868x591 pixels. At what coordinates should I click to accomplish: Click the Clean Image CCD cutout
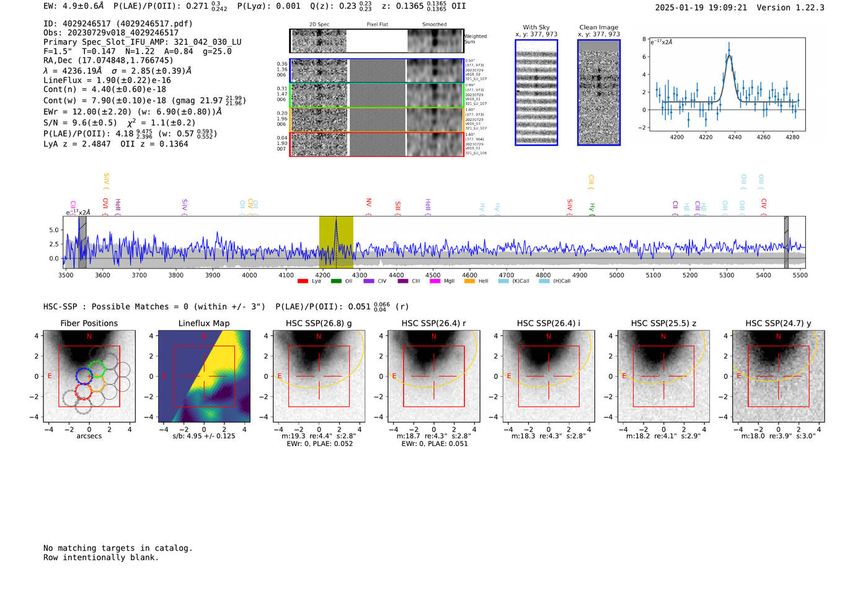coord(599,92)
